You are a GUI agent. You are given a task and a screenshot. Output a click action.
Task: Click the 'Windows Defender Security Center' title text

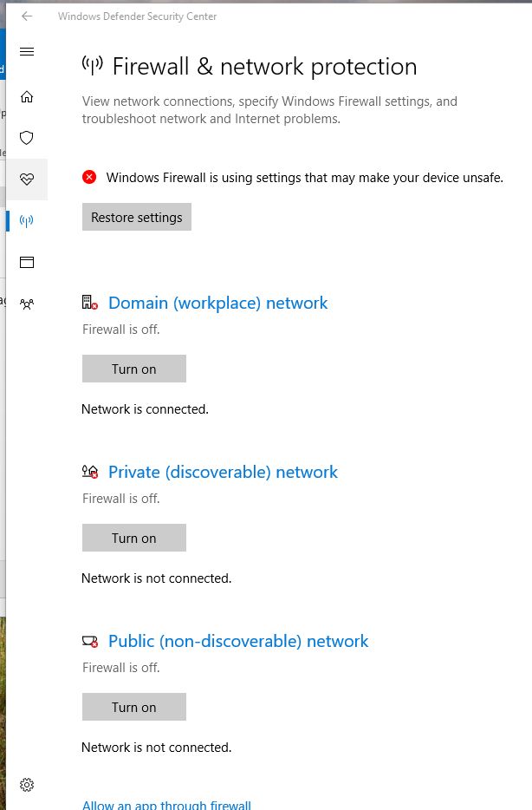137,16
